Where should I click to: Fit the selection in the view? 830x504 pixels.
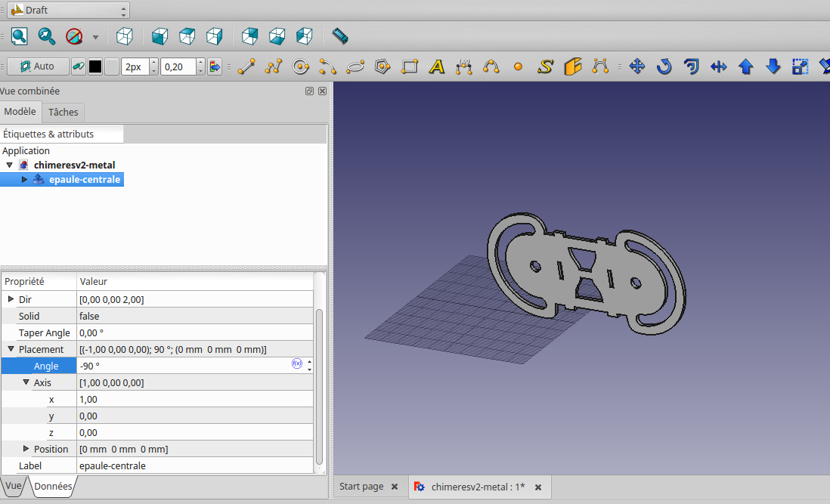pos(47,36)
